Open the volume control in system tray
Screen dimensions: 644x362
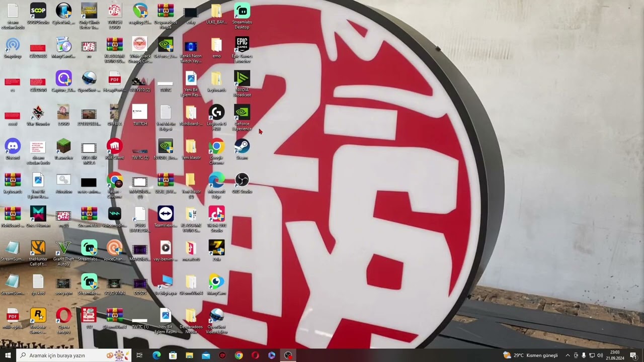click(600, 355)
